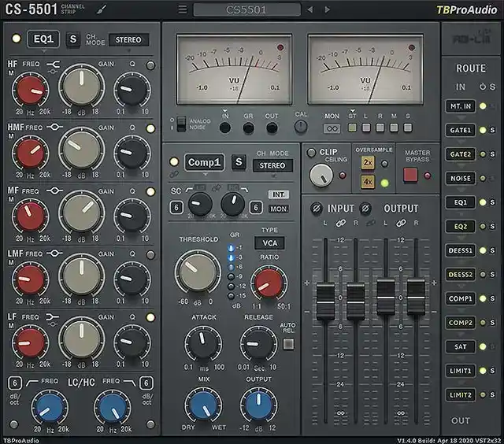Click the input L/R link chain icon
The height and width of the screenshot is (444, 504).
click(341, 223)
